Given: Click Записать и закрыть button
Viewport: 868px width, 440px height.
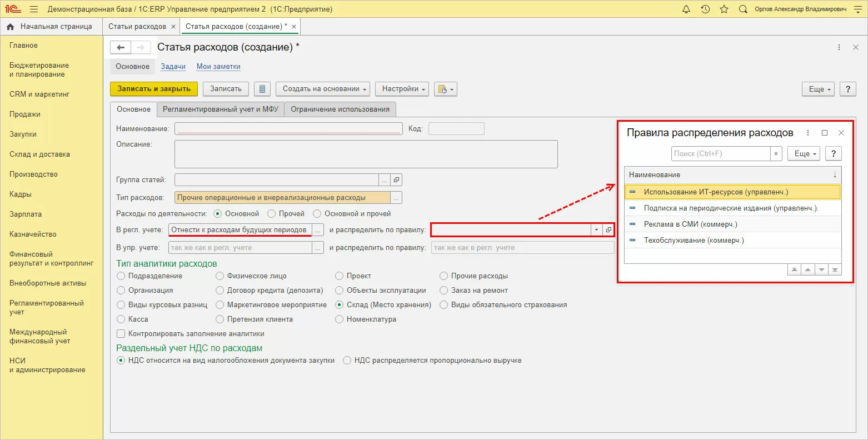Looking at the screenshot, I should click(x=154, y=89).
